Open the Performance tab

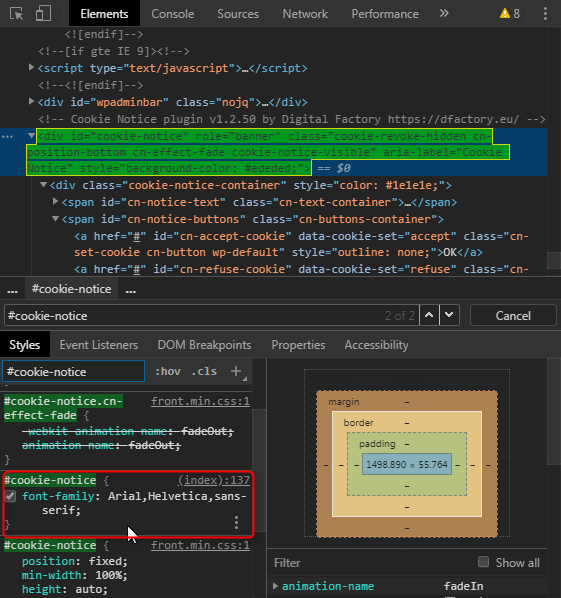click(385, 14)
